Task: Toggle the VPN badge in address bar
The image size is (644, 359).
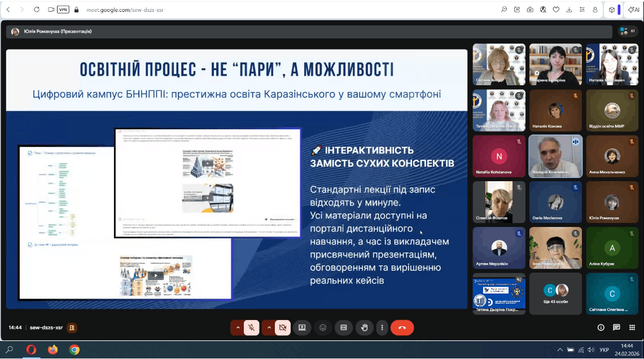Action: click(x=63, y=10)
